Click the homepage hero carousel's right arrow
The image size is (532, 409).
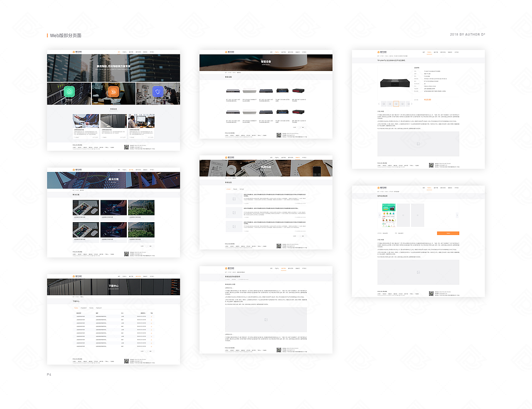[153, 68]
